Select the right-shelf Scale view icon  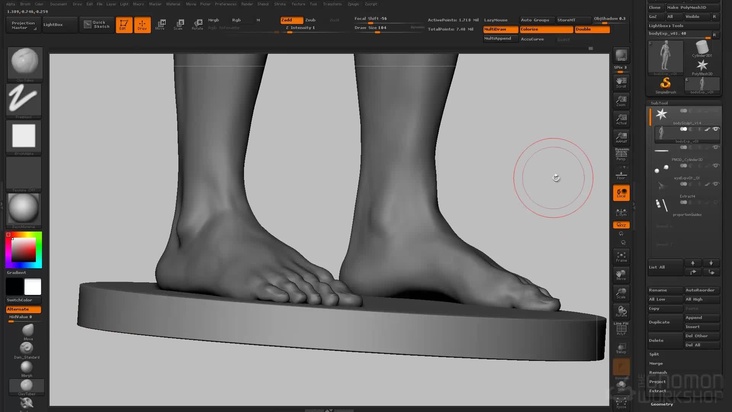(x=621, y=293)
